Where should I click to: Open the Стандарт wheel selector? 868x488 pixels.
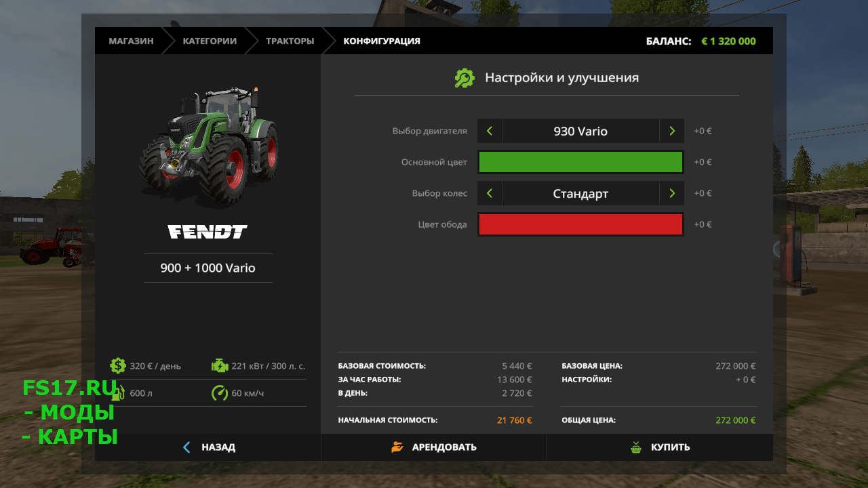click(x=580, y=193)
